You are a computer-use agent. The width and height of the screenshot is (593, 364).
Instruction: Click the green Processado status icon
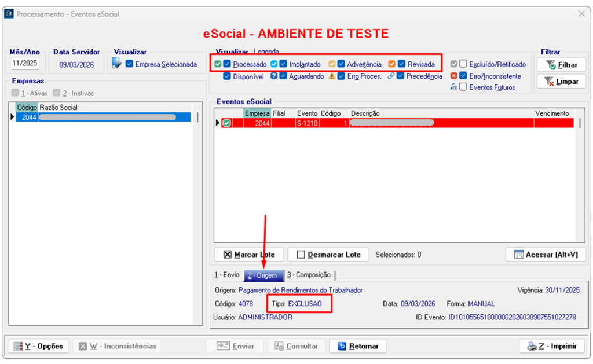coord(218,64)
